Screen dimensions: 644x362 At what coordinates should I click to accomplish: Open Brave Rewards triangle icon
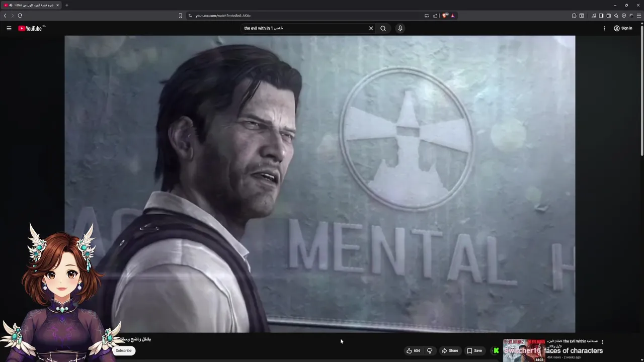coord(453,16)
